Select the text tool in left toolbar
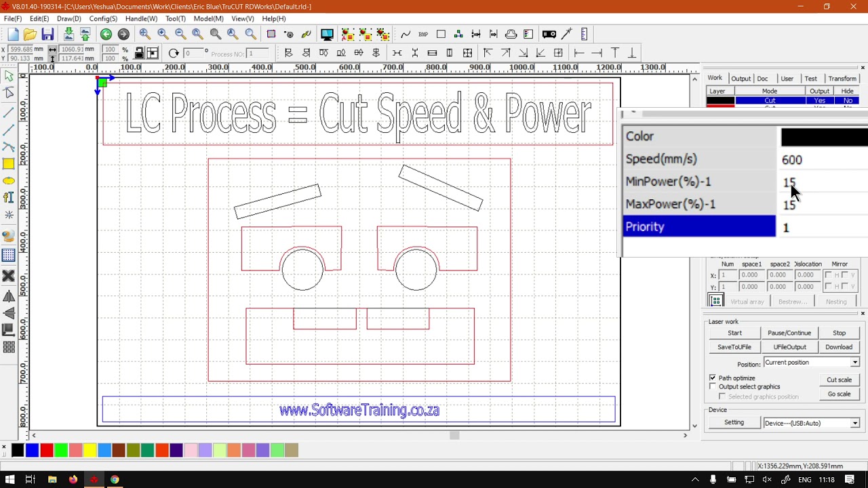This screenshot has width=868, height=488. click(9, 198)
